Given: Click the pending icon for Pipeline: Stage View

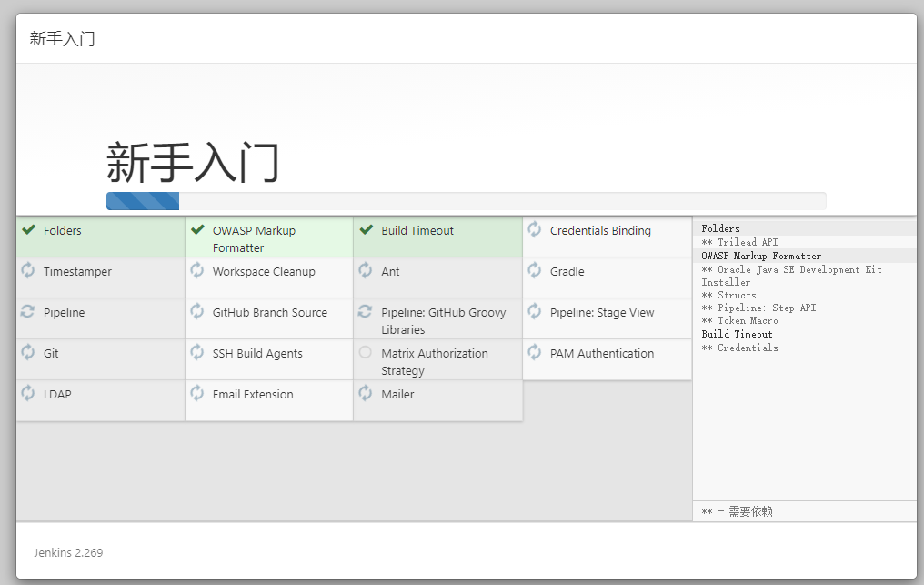Looking at the screenshot, I should click(535, 311).
